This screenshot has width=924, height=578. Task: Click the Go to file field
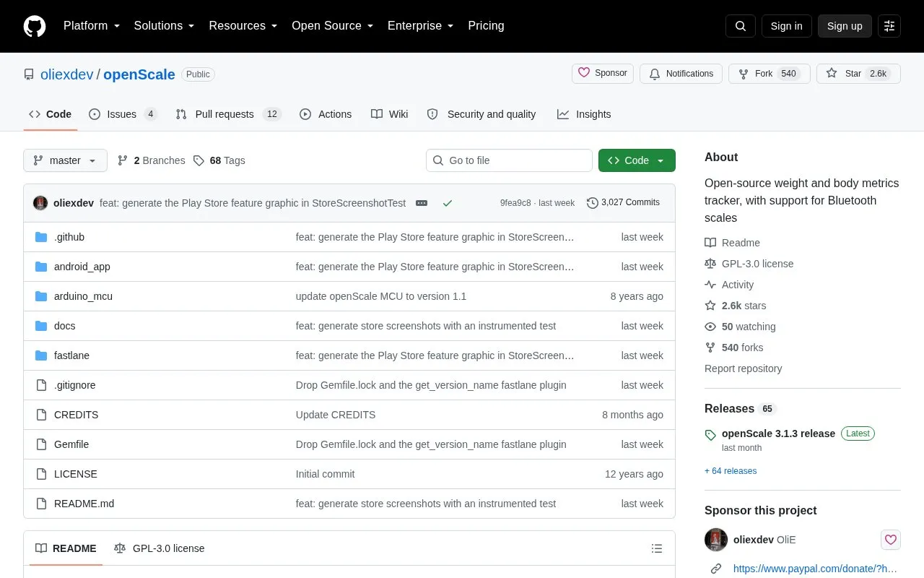(x=509, y=160)
